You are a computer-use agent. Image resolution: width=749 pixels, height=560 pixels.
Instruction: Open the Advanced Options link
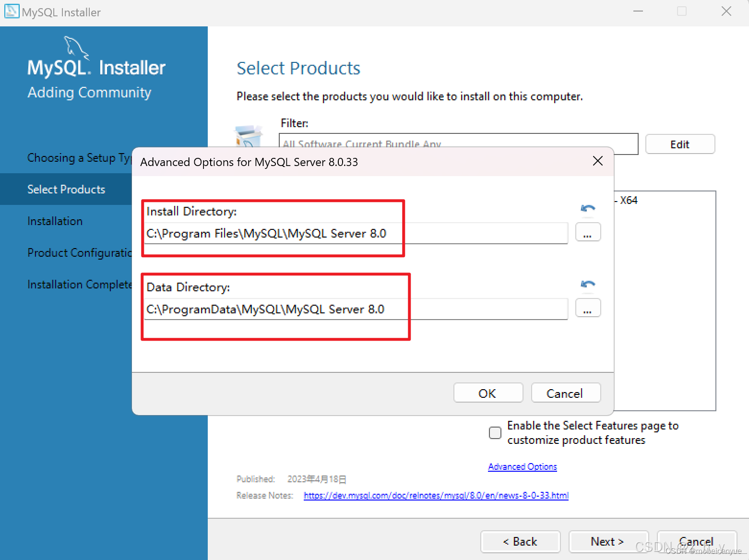(x=522, y=466)
